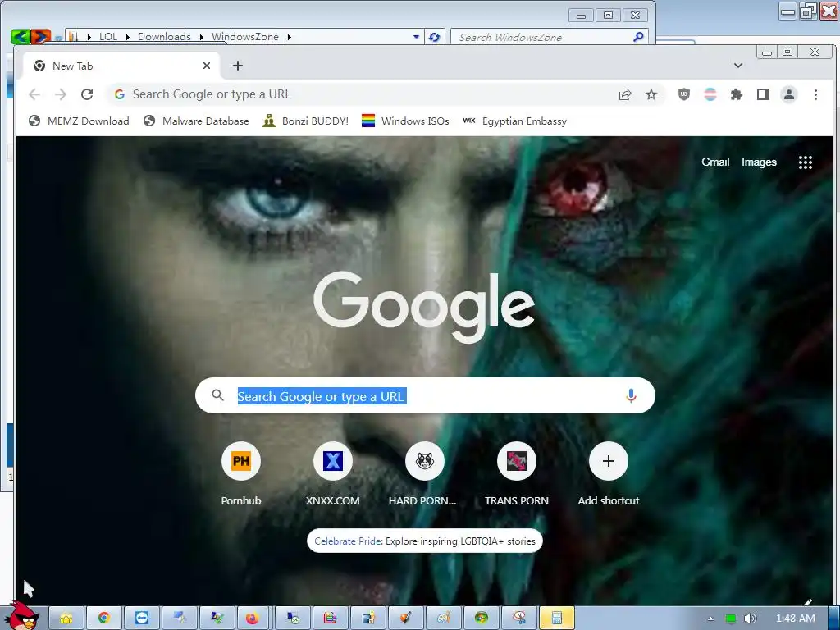Open the Calculator taskbar button
Viewport: 840px width, 630px height.
[557, 619]
